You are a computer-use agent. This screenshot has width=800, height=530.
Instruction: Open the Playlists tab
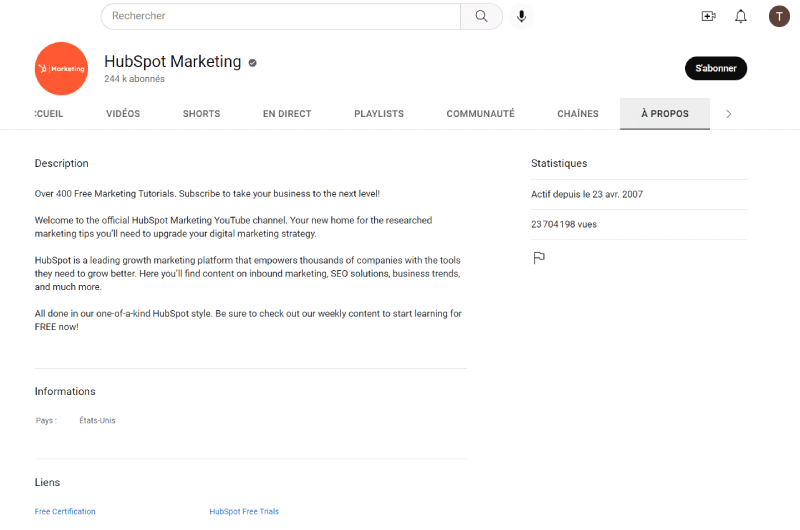point(379,114)
